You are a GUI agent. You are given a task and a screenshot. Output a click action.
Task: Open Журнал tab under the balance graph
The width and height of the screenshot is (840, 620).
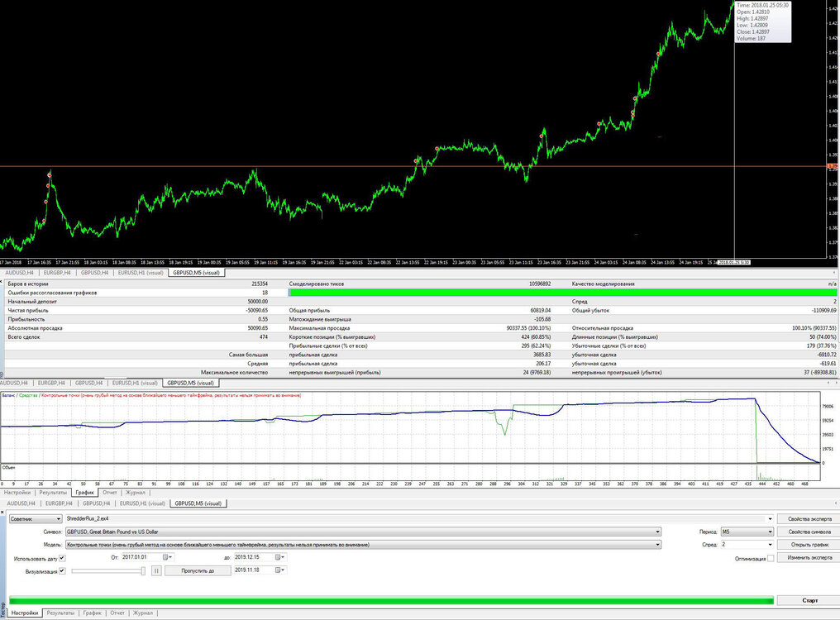pyautogui.click(x=135, y=493)
